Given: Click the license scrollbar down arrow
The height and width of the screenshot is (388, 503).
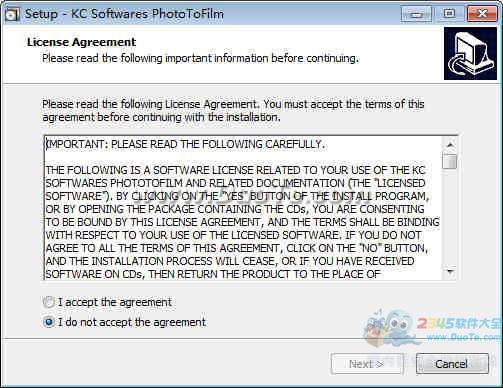Looking at the screenshot, I should click(450, 272).
